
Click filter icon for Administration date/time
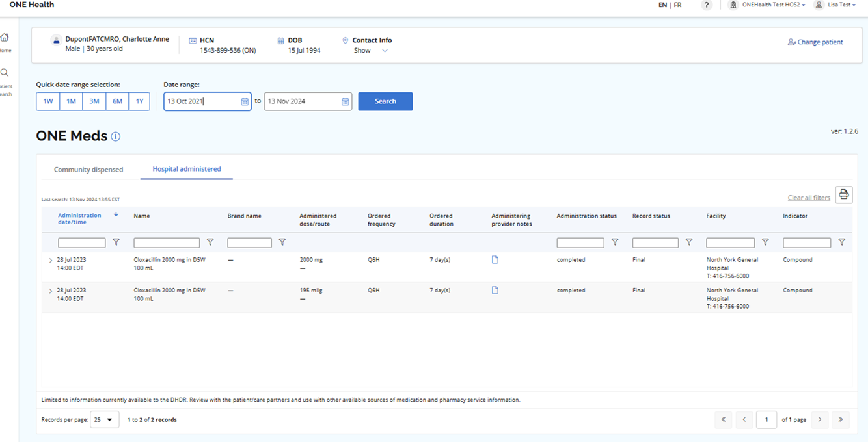tap(116, 242)
